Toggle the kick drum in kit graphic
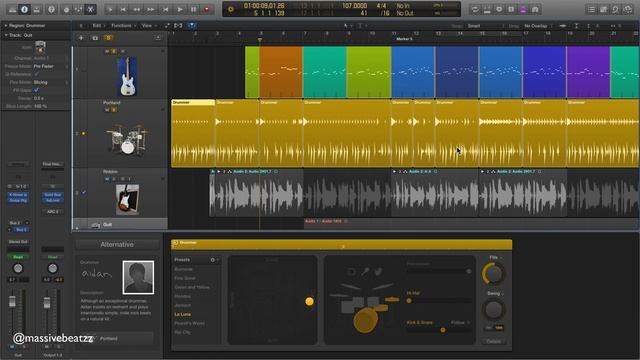Screen dimensions: 640x360 [364, 320]
